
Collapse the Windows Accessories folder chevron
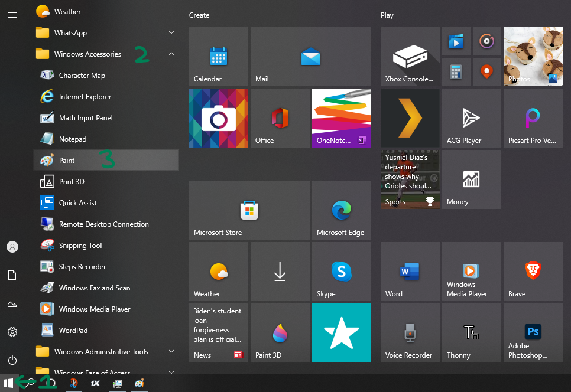coord(171,54)
